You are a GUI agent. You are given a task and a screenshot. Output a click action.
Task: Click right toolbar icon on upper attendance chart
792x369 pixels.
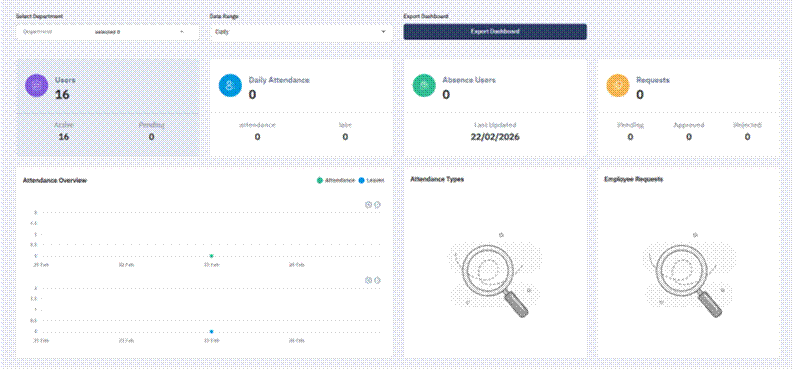(x=377, y=204)
